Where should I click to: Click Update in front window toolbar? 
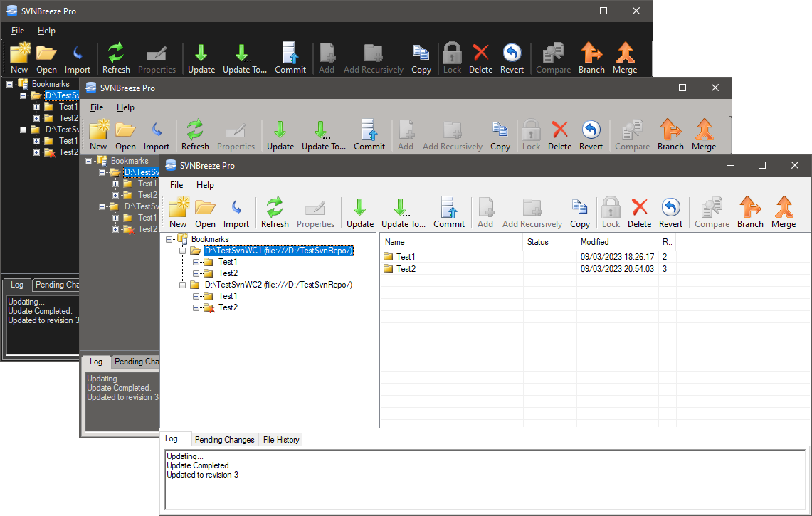point(360,213)
